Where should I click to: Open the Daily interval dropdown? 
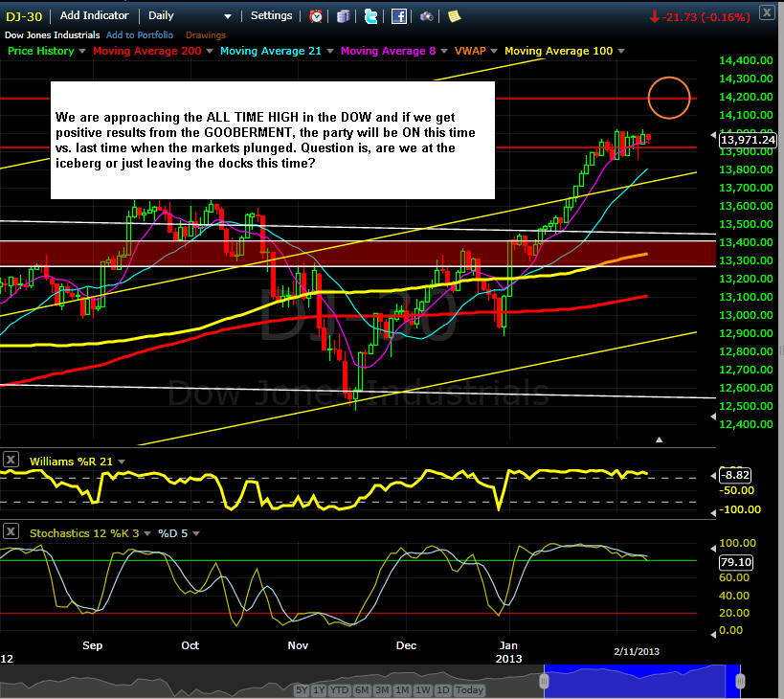click(x=190, y=16)
